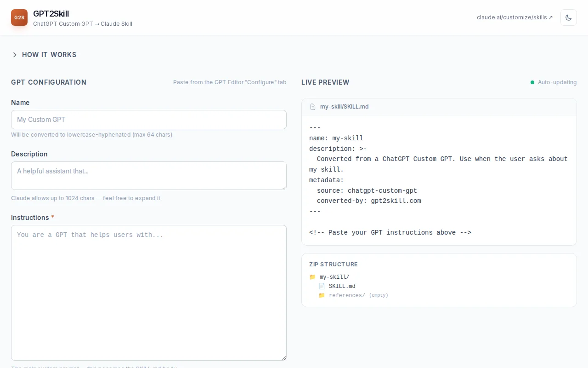Screen dimensions: 588x368
Task: Click the G2S app logo icon
Action: click(19, 17)
